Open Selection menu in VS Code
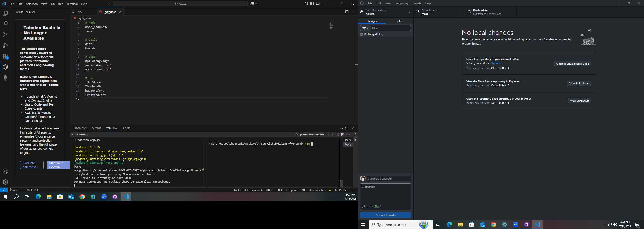 tap(32, 4)
